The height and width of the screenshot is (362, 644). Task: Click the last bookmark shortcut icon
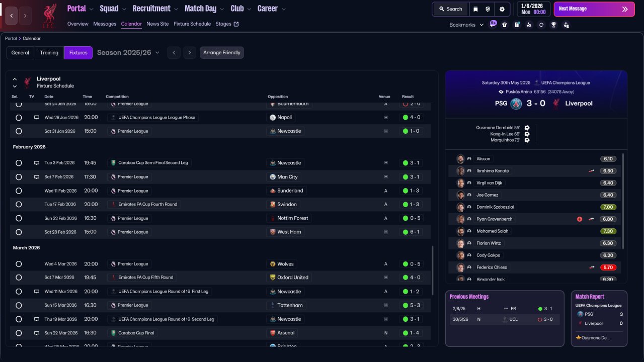click(x=566, y=25)
